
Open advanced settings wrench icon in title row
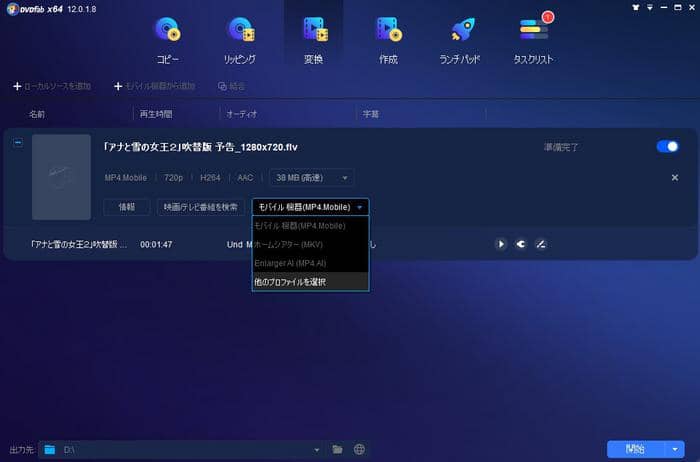tap(521, 244)
